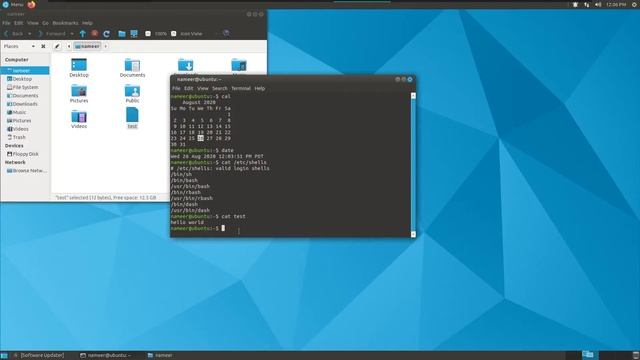Click the nameer path bar button

pos(87,46)
